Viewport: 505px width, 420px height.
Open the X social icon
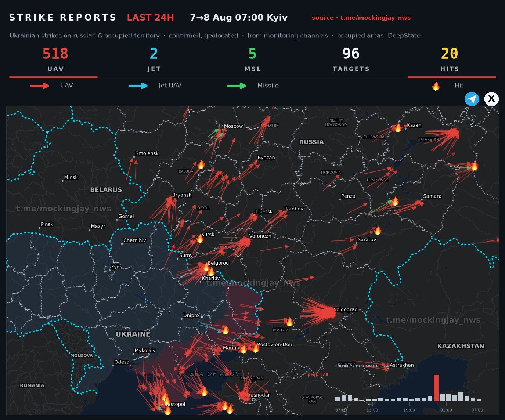click(491, 99)
